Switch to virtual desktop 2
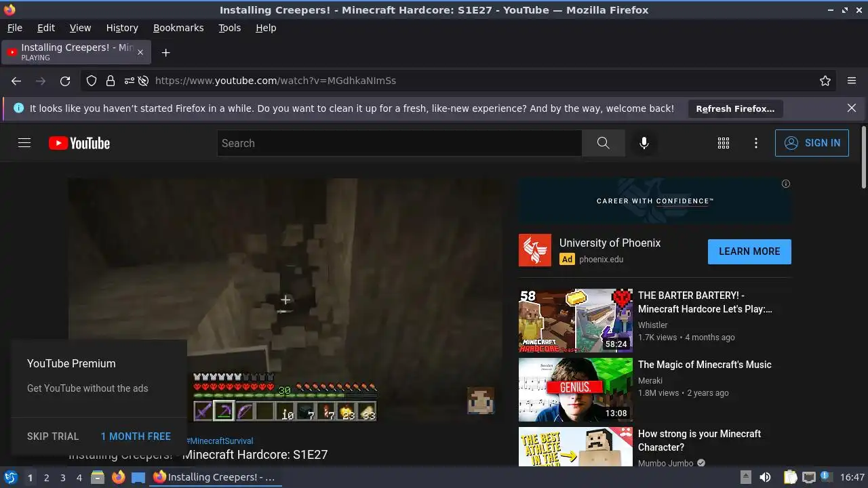Screen dimensions: 868x488 click(46, 478)
